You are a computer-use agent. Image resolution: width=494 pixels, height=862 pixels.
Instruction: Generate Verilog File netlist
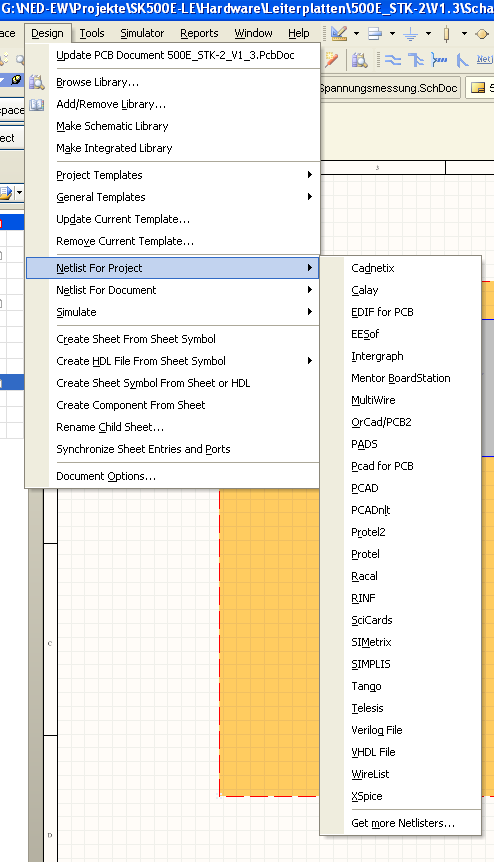pyautogui.click(x=401, y=730)
